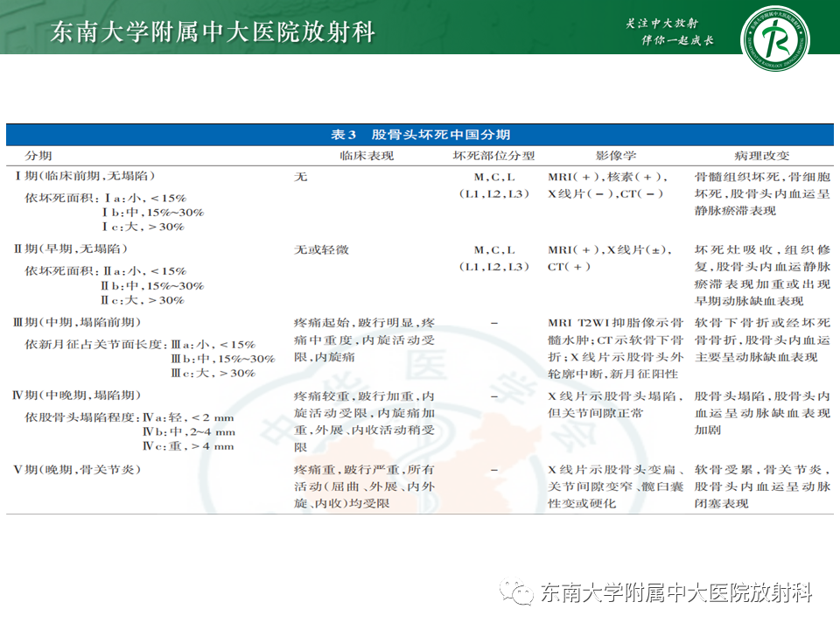
Task: Click sub-stage Ⅲc:大,>30%
Action: tap(213, 374)
